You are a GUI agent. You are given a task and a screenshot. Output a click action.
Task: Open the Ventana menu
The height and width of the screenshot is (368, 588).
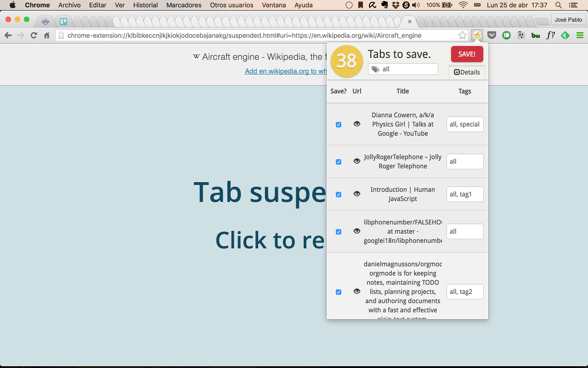(274, 5)
